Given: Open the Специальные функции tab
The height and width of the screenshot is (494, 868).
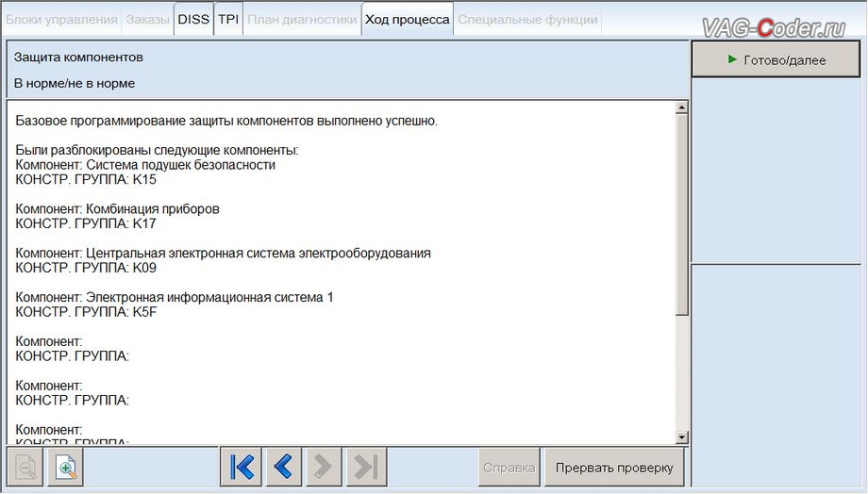Looking at the screenshot, I should tap(527, 20).
